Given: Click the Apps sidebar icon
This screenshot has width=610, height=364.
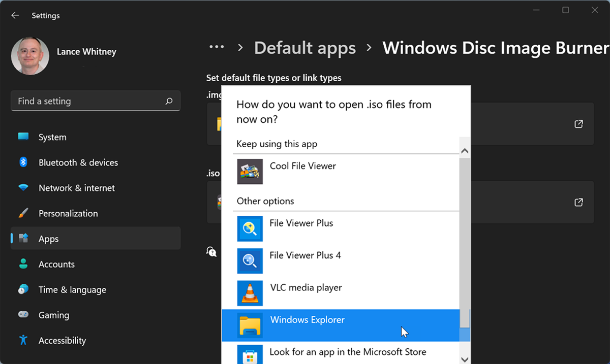Looking at the screenshot, I should [23, 238].
